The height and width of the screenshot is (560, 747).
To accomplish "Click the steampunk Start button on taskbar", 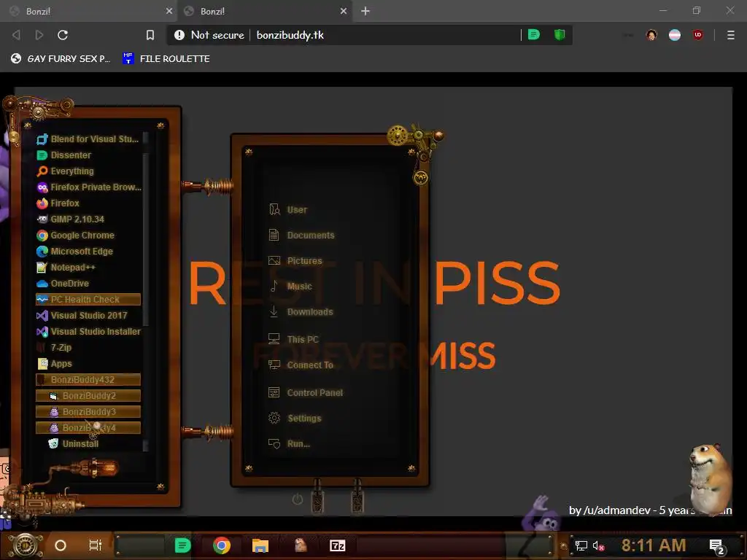I will [26, 545].
